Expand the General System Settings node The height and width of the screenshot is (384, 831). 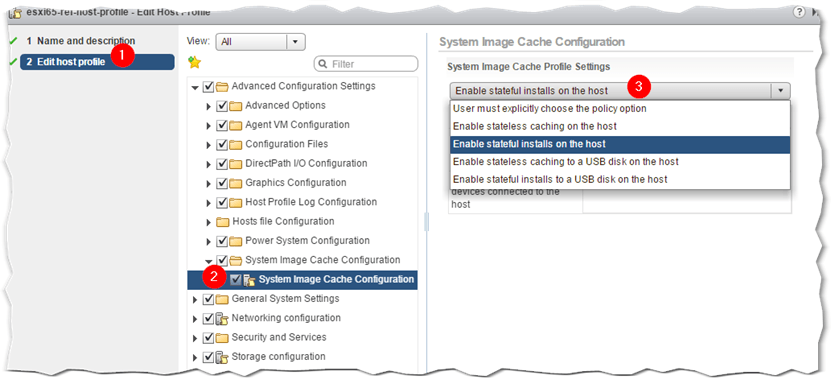click(x=196, y=300)
